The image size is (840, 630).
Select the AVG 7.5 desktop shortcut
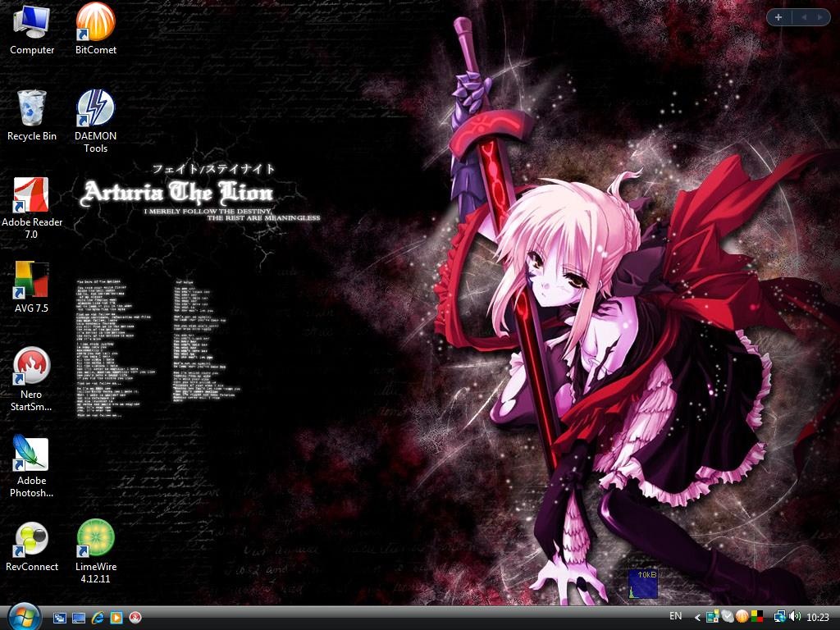32,287
